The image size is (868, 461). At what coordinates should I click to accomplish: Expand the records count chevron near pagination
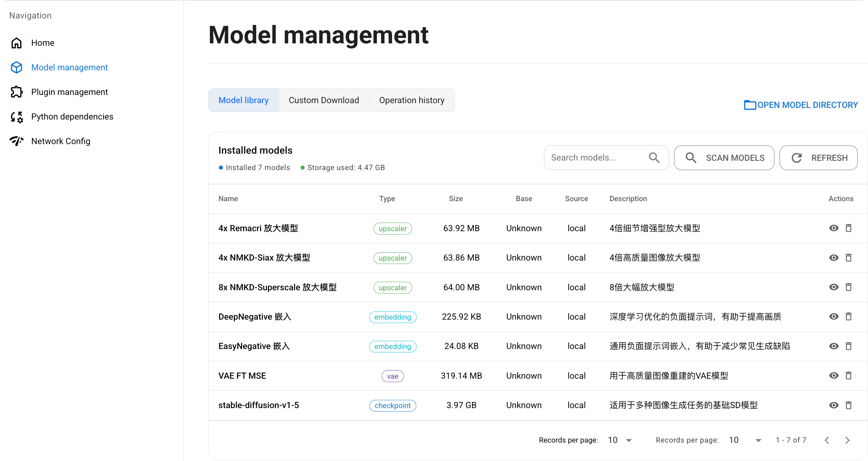(758, 440)
